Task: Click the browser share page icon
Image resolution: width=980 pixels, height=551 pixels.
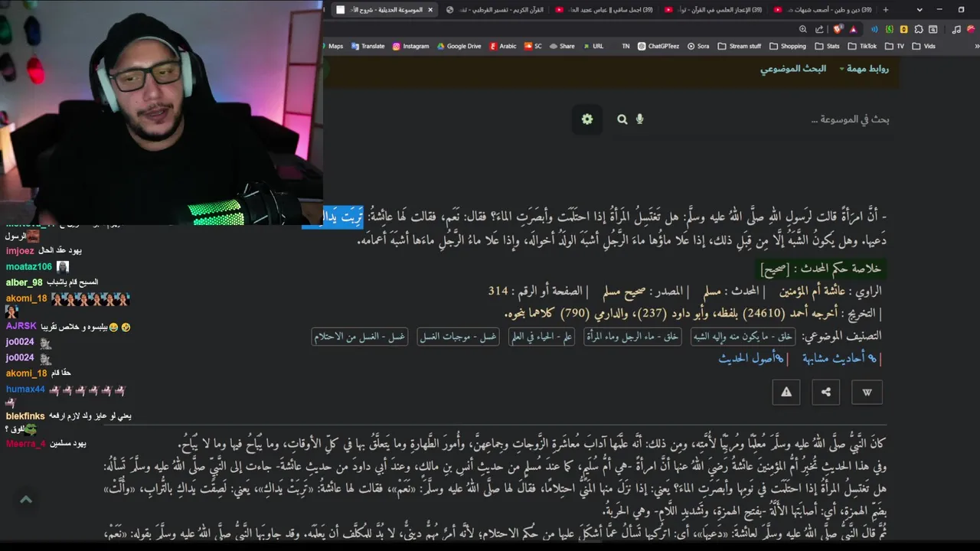Action: click(819, 29)
